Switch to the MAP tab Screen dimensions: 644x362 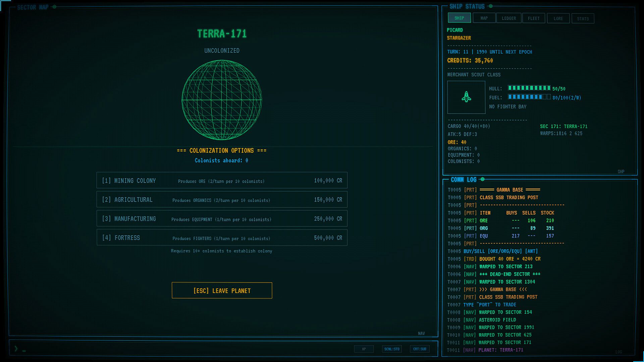point(484,18)
